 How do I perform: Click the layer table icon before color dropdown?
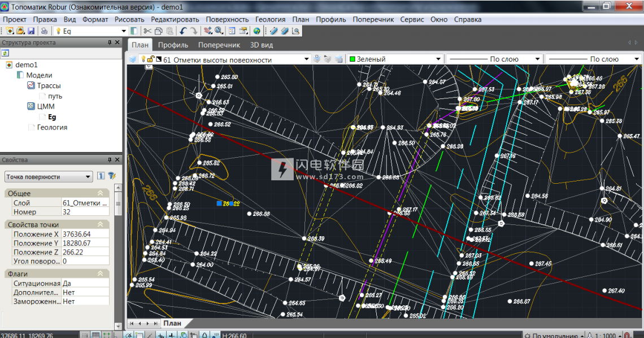[x=338, y=59]
